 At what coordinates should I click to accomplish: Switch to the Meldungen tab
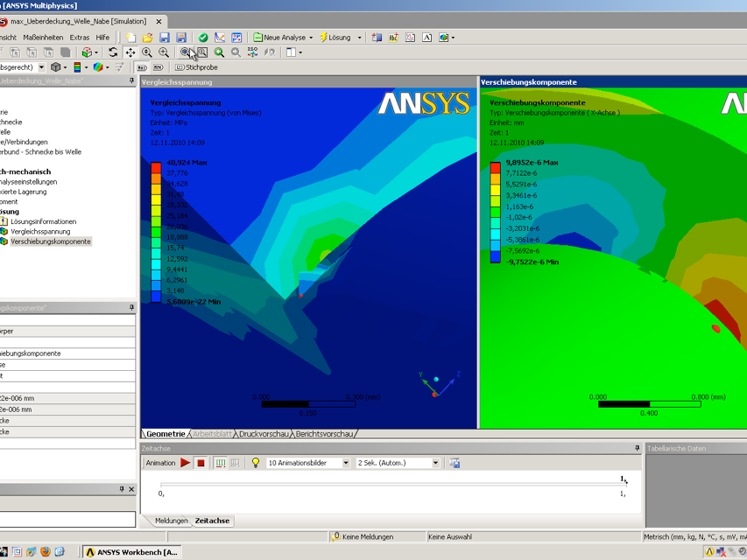(x=171, y=521)
